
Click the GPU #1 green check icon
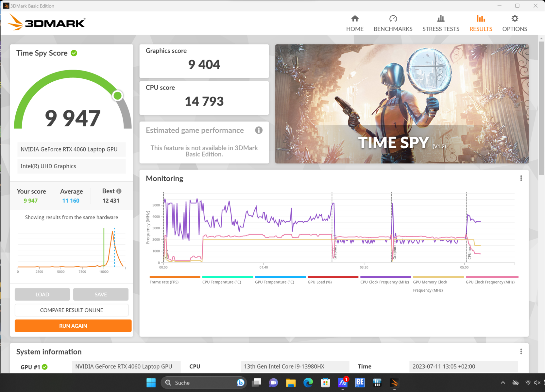click(x=45, y=367)
